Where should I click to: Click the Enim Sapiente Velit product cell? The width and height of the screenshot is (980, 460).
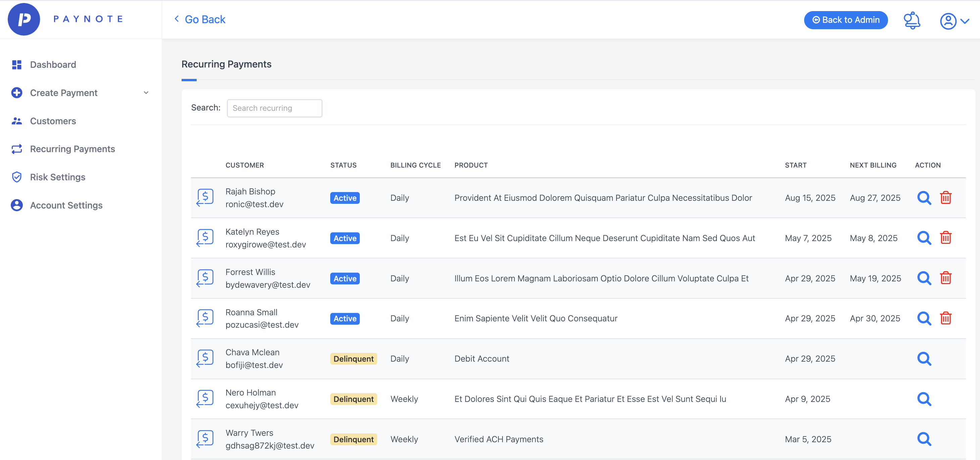coord(536,318)
